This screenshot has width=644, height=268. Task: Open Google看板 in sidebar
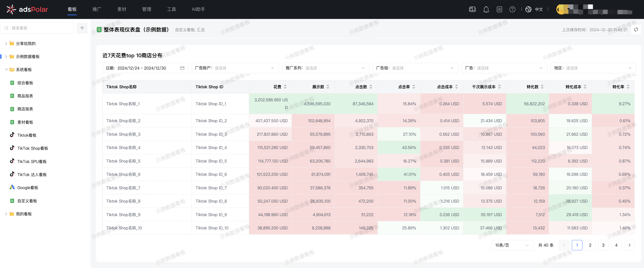pyautogui.click(x=27, y=188)
